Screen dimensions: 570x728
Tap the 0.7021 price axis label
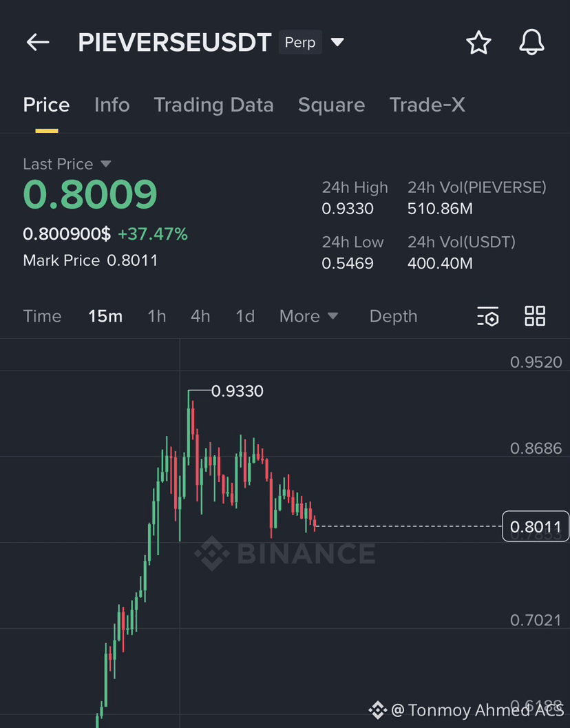[536, 621]
